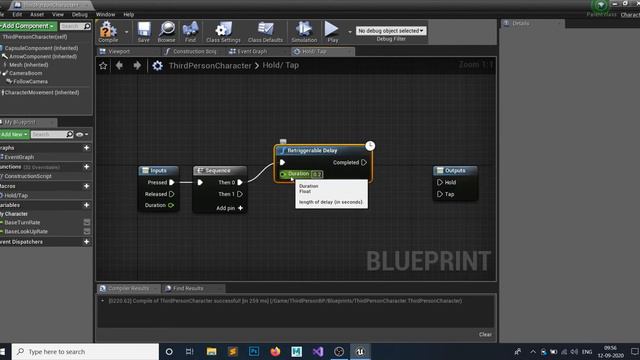Image resolution: width=640 pixels, height=360 pixels.
Task: Open Find in the blueprint toolbar
Action: pyautogui.click(x=190, y=32)
